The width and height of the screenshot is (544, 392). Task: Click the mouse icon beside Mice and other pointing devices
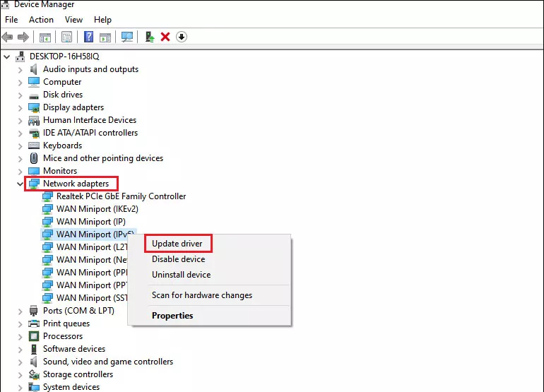click(x=34, y=158)
